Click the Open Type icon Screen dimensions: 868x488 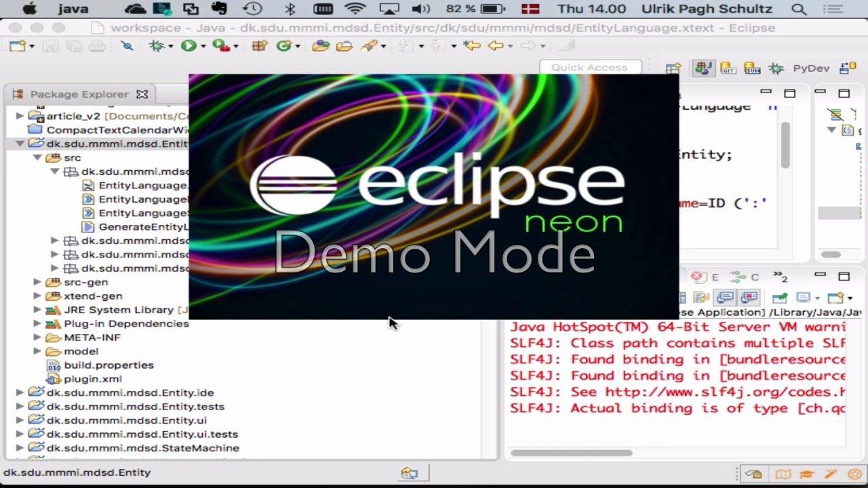(x=321, y=46)
